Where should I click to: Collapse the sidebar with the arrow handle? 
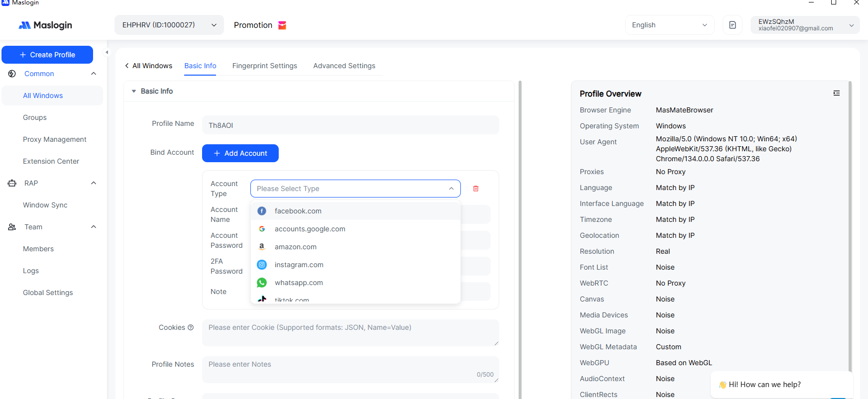click(x=107, y=52)
